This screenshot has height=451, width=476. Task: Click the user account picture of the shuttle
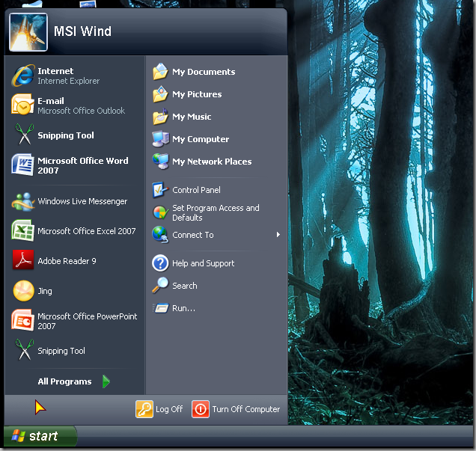[28, 32]
